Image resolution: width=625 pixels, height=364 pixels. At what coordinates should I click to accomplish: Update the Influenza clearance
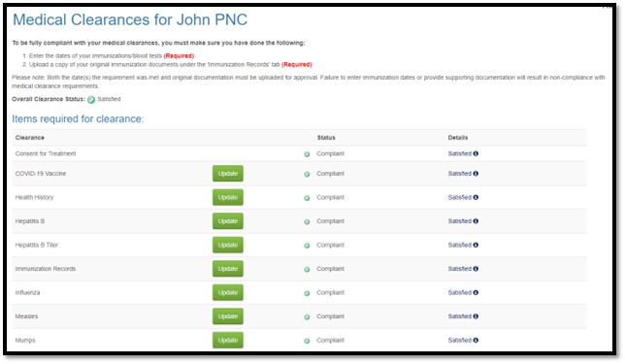pos(228,292)
